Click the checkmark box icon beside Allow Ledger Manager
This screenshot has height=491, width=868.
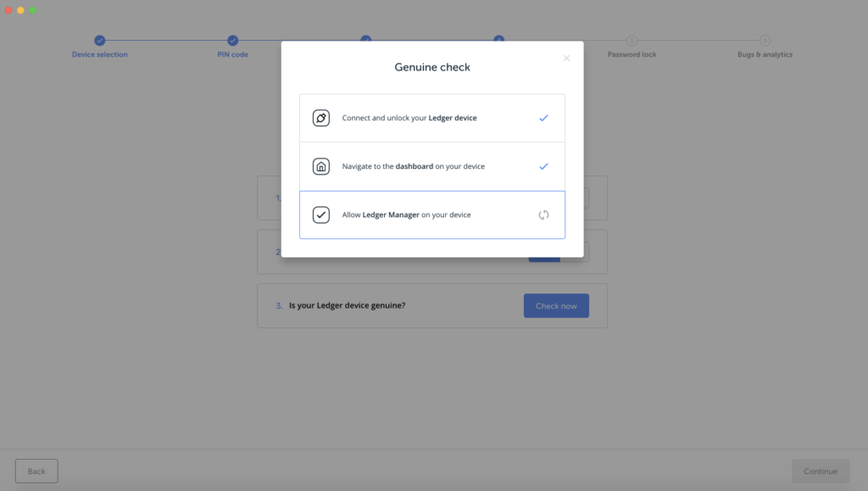321,215
